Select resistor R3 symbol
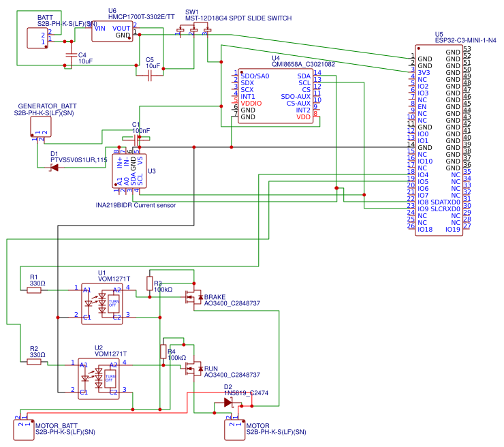This screenshot has height=447, width=504. pos(149,283)
